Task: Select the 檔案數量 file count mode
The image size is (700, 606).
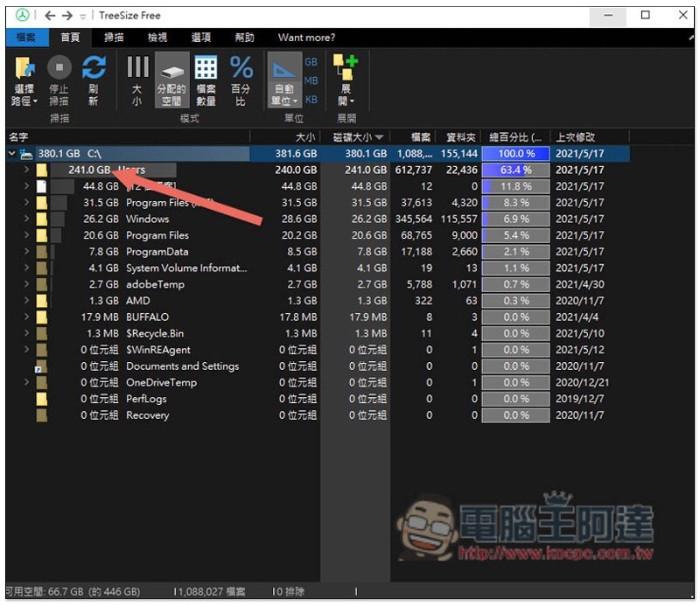Action: (x=206, y=68)
